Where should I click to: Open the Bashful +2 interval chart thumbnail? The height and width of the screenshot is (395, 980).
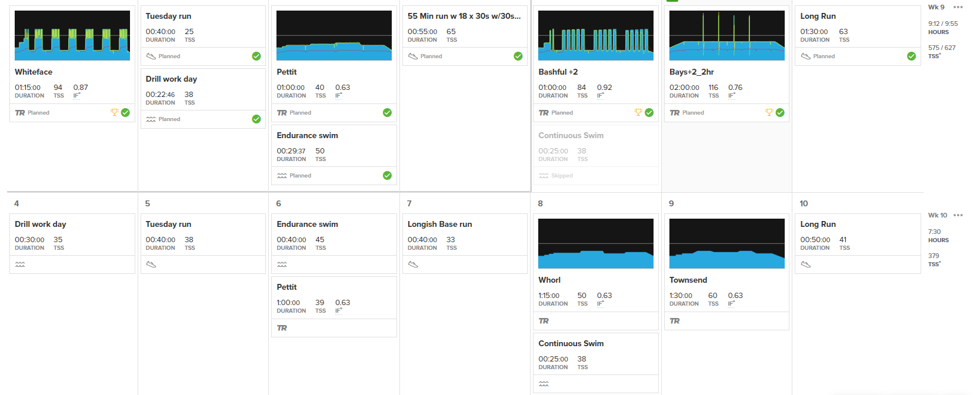[596, 35]
